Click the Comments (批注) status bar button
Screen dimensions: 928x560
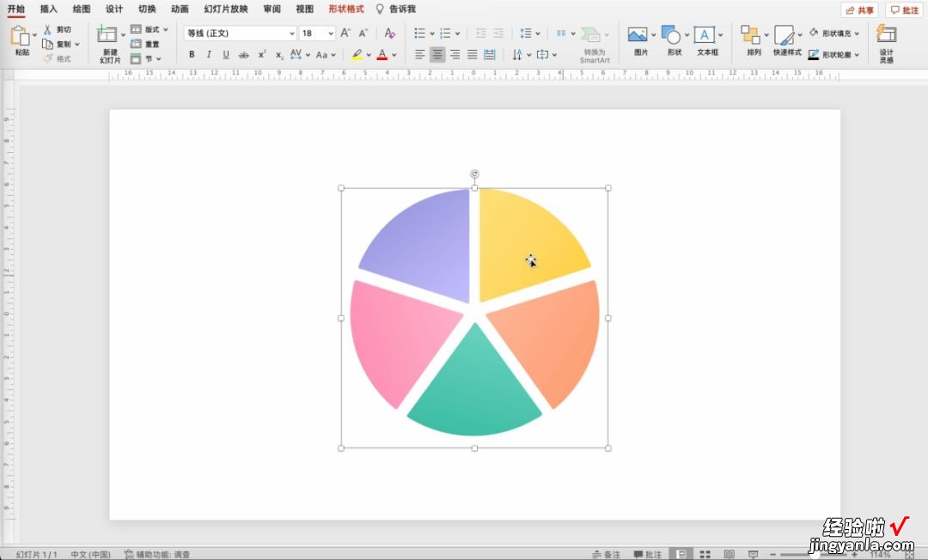pyautogui.click(x=648, y=554)
